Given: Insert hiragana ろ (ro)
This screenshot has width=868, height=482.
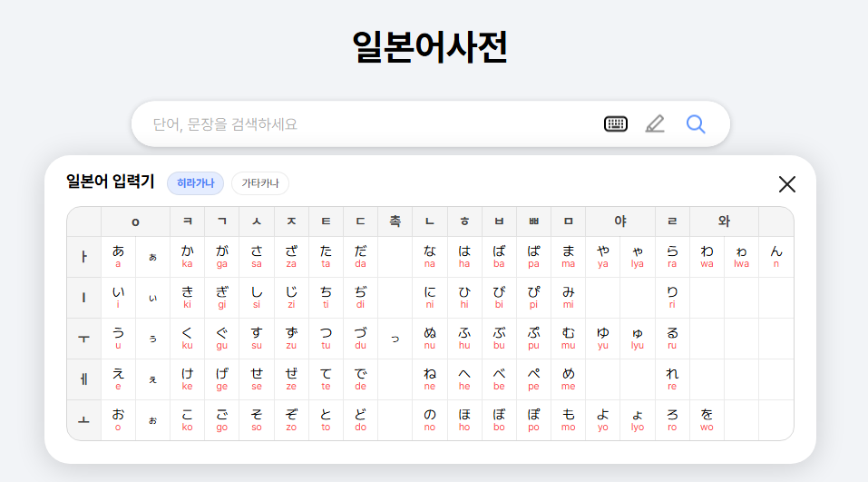Looking at the screenshot, I should point(672,420).
